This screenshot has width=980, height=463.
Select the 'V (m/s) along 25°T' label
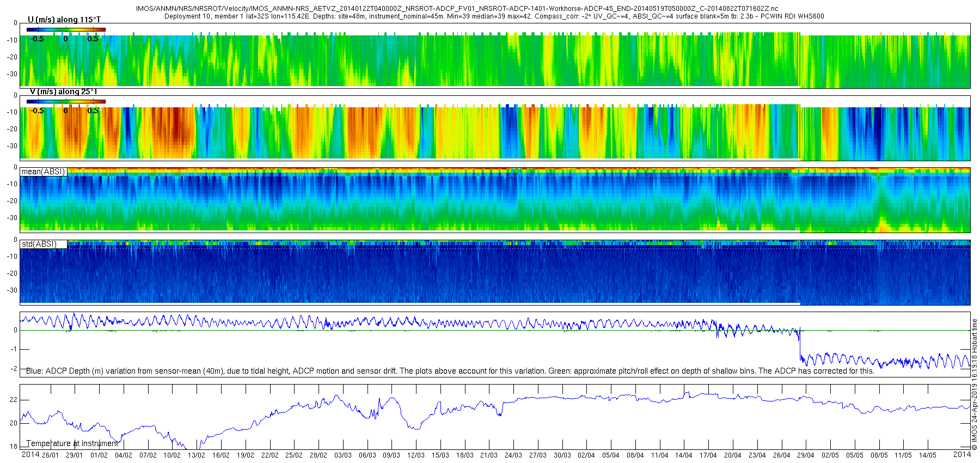point(63,92)
